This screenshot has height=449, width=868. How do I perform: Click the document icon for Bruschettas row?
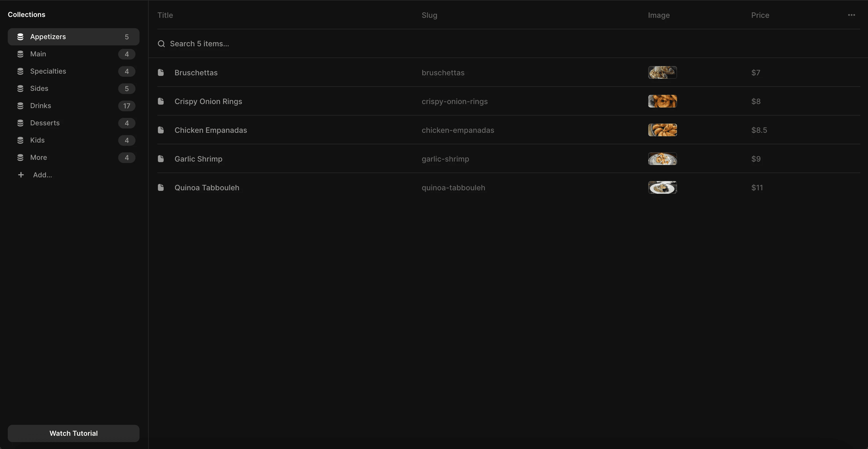coord(161,72)
